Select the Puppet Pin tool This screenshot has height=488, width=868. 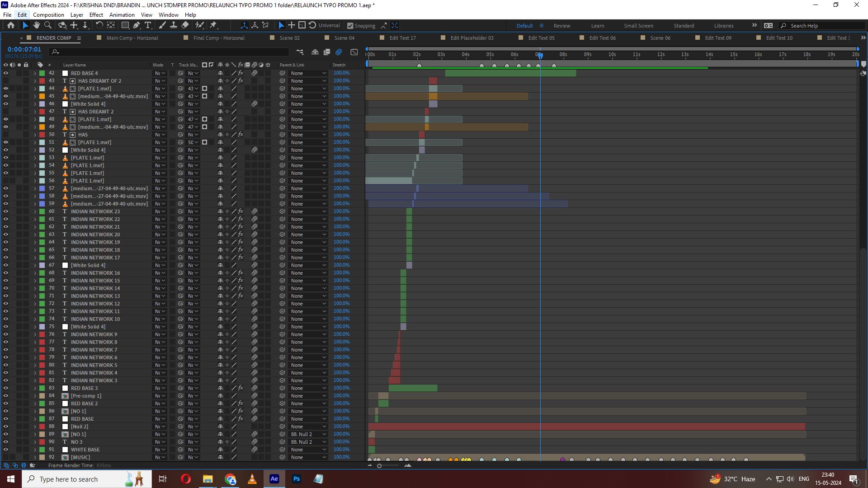214,25
